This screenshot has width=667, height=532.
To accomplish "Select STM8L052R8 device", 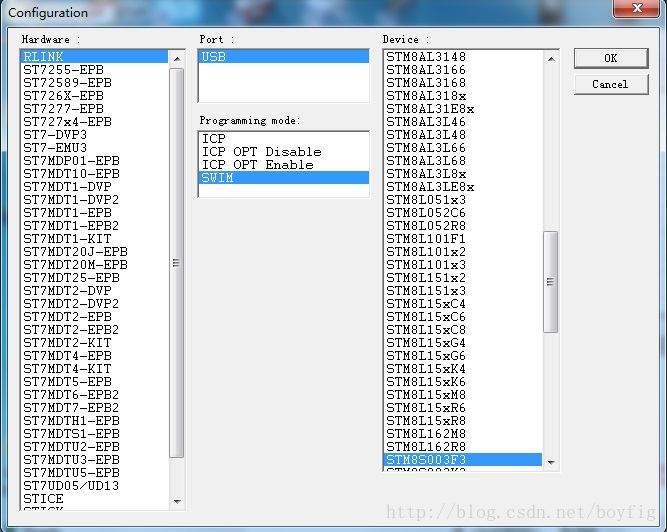I will pyautogui.click(x=463, y=226).
